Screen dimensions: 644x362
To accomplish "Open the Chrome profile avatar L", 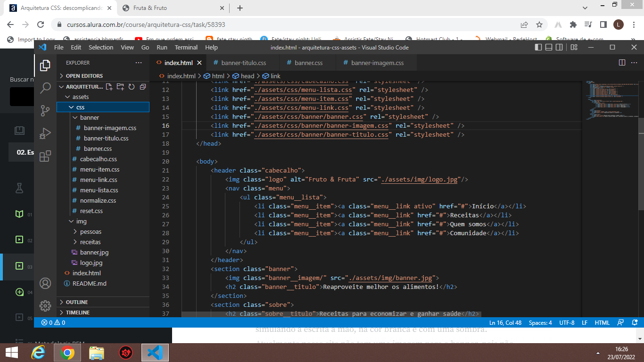I will (619, 25).
